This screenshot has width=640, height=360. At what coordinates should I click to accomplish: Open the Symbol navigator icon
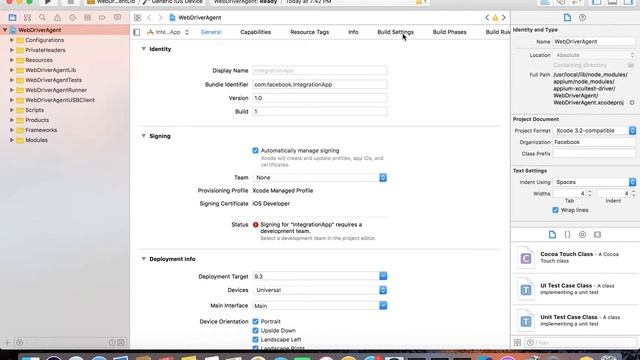point(27,18)
